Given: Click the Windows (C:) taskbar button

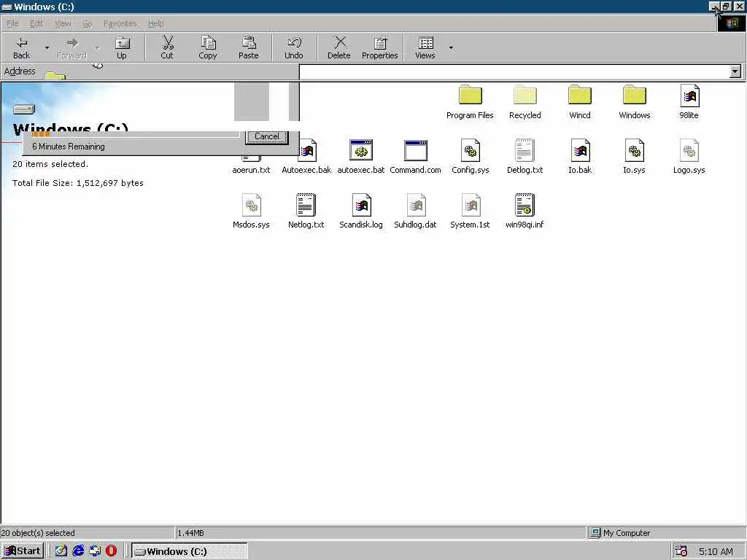Looking at the screenshot, I should tap(189, 551).
